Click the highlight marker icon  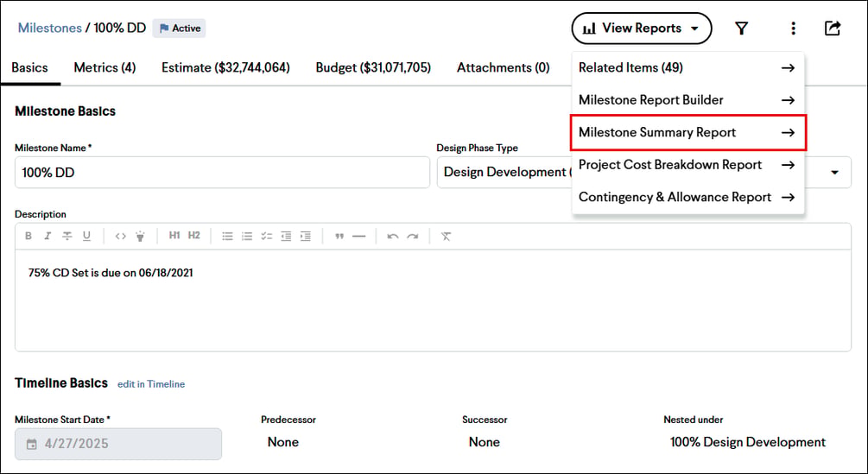pyautogui.click(x=140, y=237)
